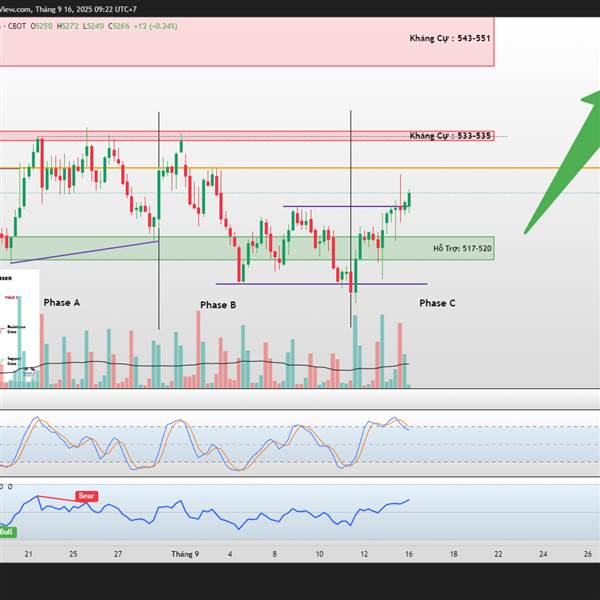
Task: Click date label 4 on time axis
Action: pos(230,554)
